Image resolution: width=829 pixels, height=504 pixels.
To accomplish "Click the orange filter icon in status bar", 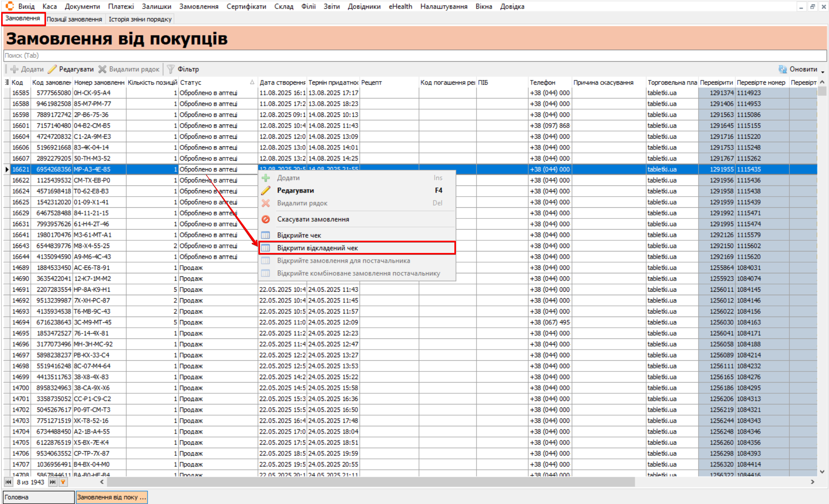I will [x=63, y=482].
